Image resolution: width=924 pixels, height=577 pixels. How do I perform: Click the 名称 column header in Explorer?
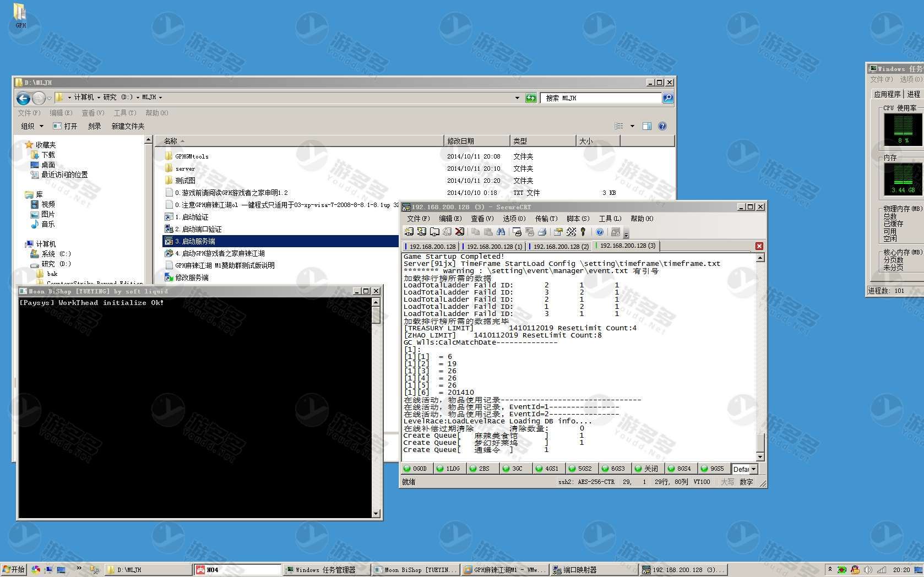pyautogui.click(x=300, y=141)
